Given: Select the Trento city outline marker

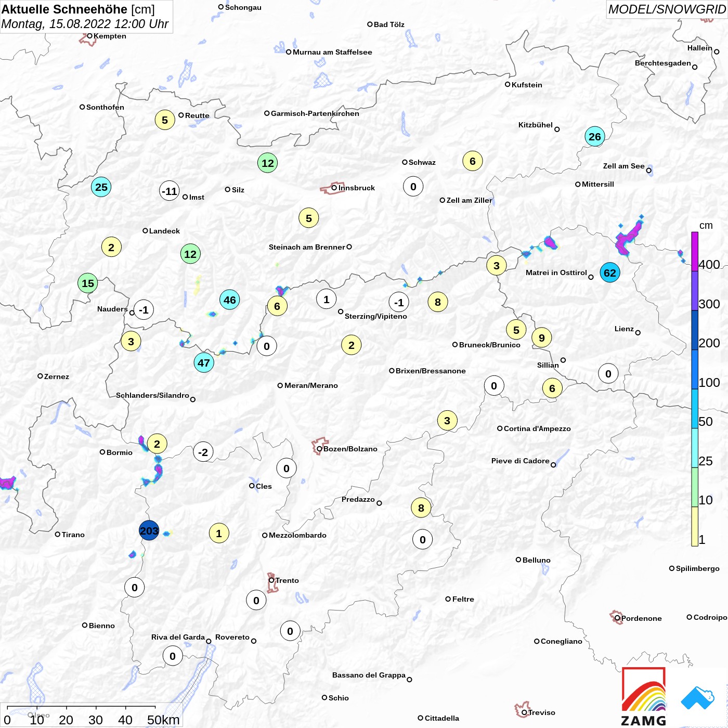Looking at the screenshot, I should (x=272, y=582).
